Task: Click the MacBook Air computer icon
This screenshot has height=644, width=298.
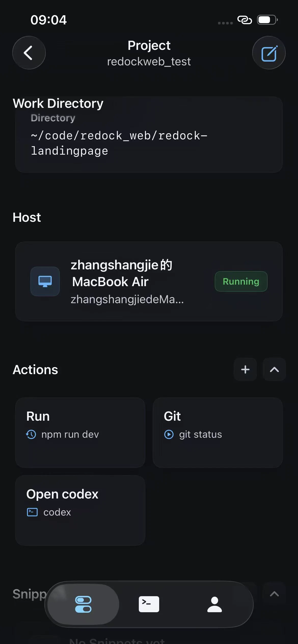Action: (45, 281)
